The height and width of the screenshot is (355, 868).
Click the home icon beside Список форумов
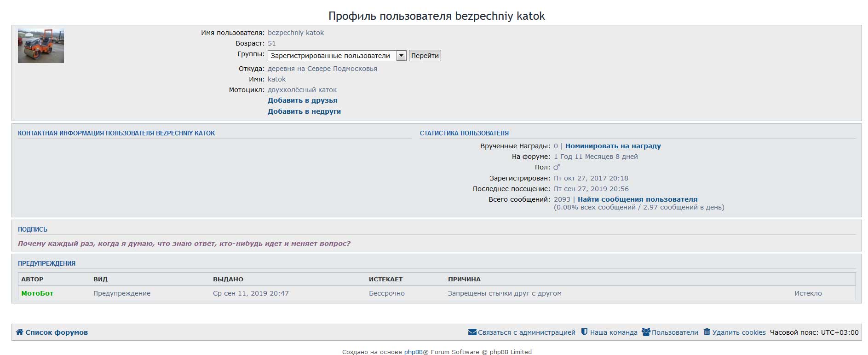pyautogui.click(x=19, y=332)
